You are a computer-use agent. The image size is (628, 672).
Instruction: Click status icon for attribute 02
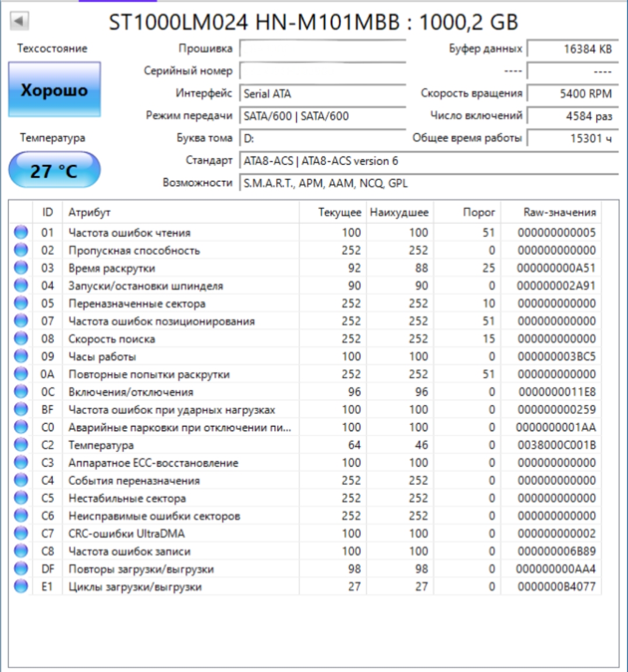click(x=20, y=250)
